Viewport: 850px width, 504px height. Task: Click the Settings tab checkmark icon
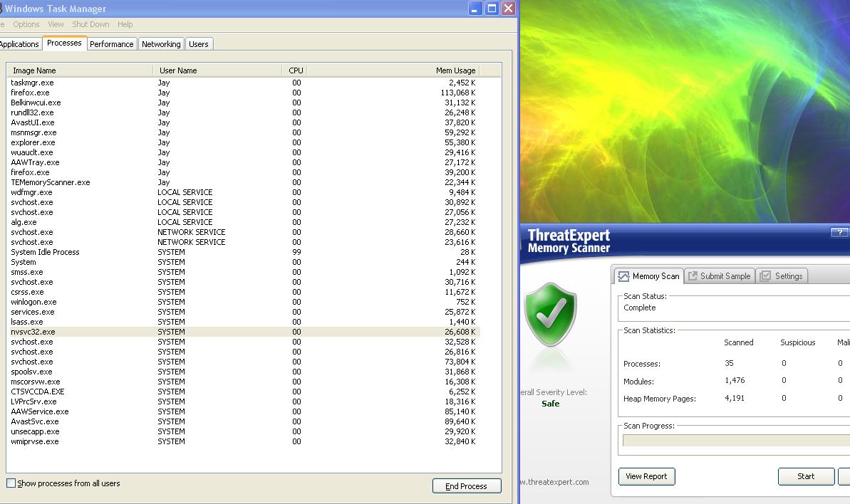765,276
